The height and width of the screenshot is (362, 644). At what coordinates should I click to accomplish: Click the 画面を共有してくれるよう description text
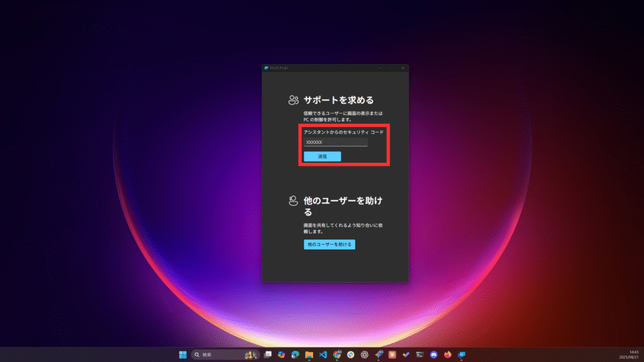343,228
